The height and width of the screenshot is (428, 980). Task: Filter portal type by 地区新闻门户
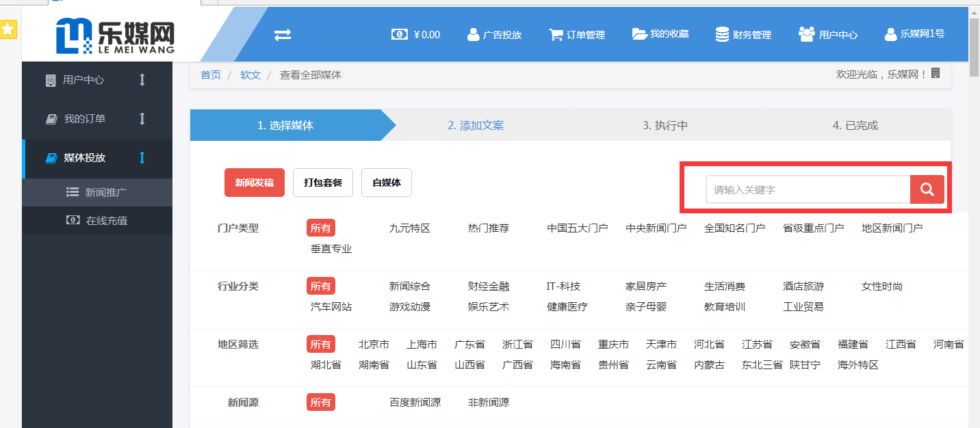[x=892, y=228]
